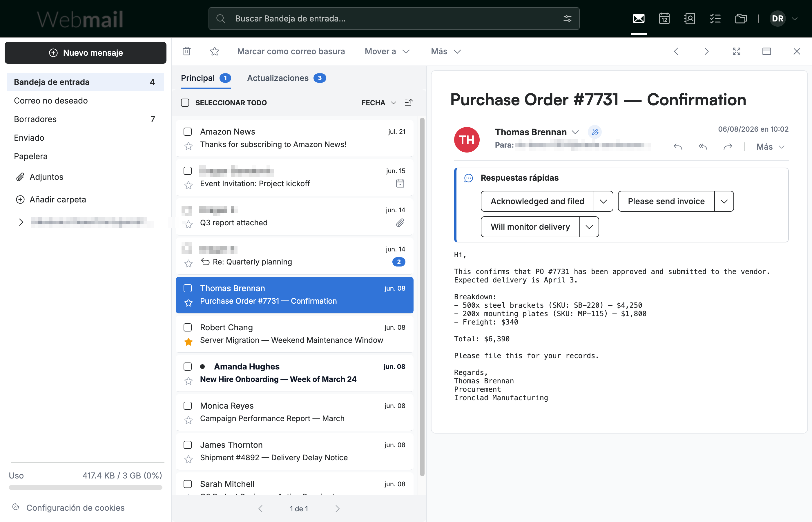812x522 pixels.
Task: Click Marcar como correo basura
Action: [x=291, y=51]
